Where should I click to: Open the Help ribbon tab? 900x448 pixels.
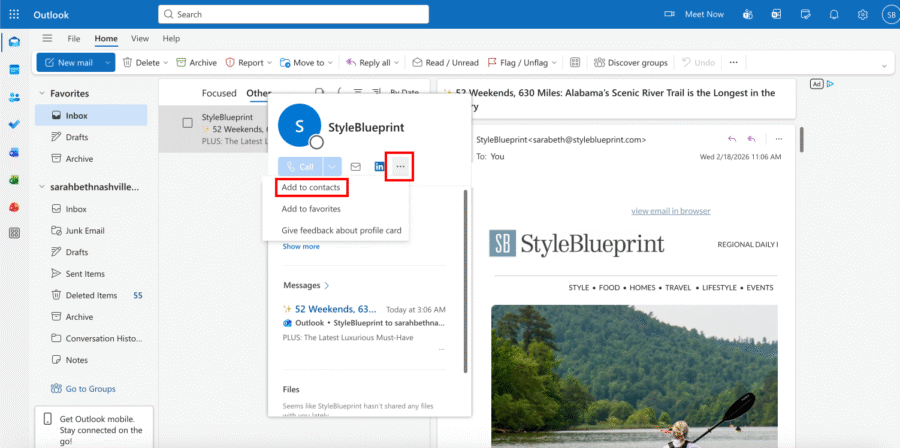pos(171,38)
